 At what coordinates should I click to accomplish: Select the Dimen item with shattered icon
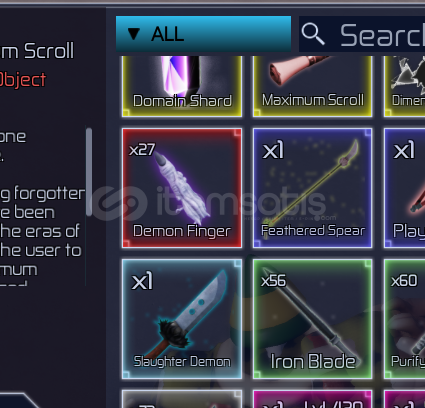click(404, 86)
